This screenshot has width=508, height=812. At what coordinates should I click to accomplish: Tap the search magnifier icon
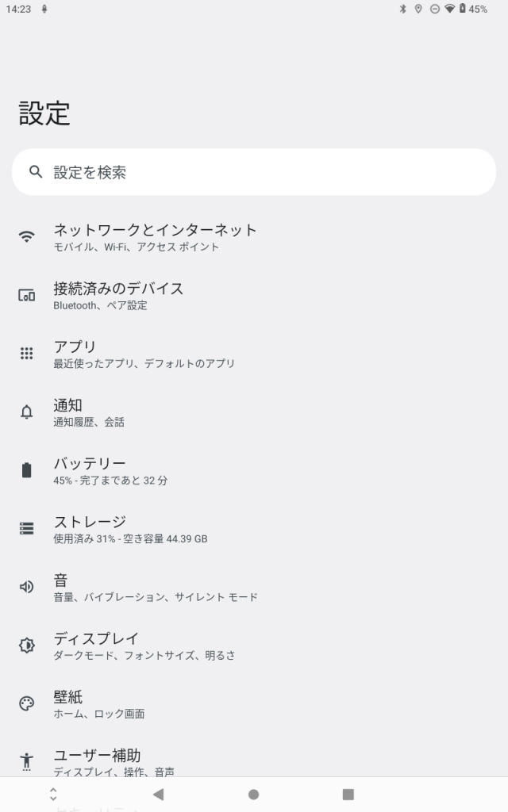(x=36, y=172)
